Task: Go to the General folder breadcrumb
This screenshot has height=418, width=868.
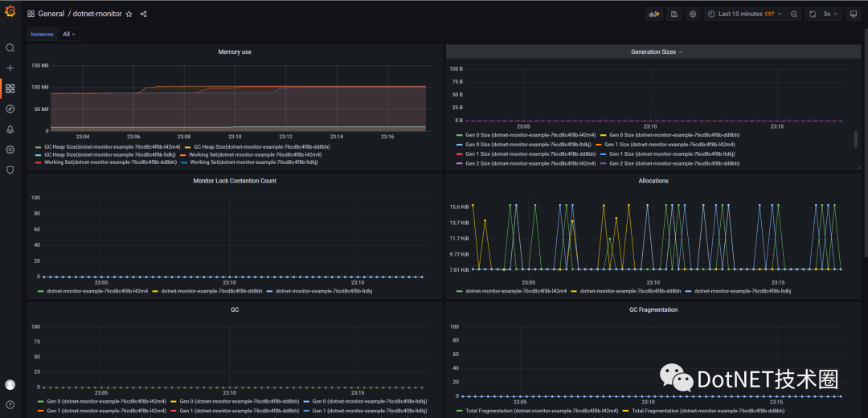Action: (x=51, y=14)
